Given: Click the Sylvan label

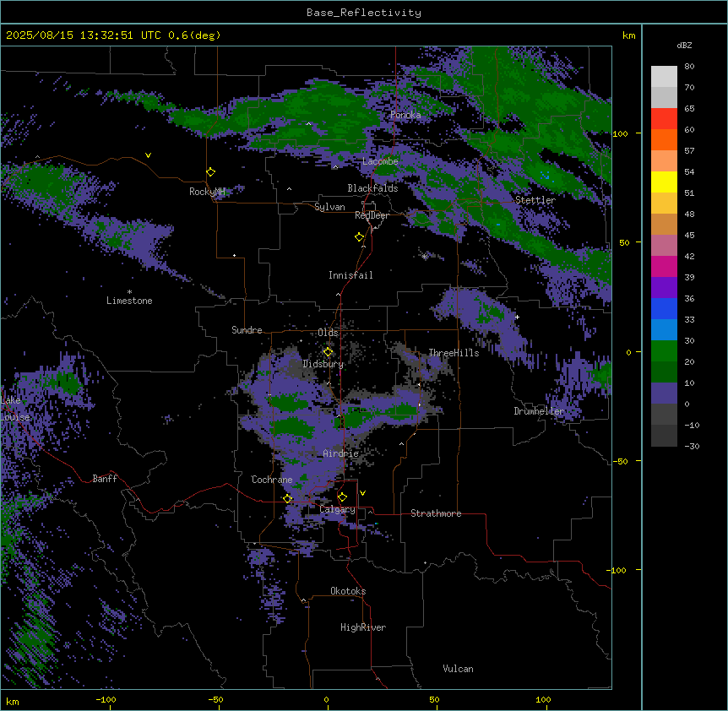Looking at the screenshot, I should (329, 207).
